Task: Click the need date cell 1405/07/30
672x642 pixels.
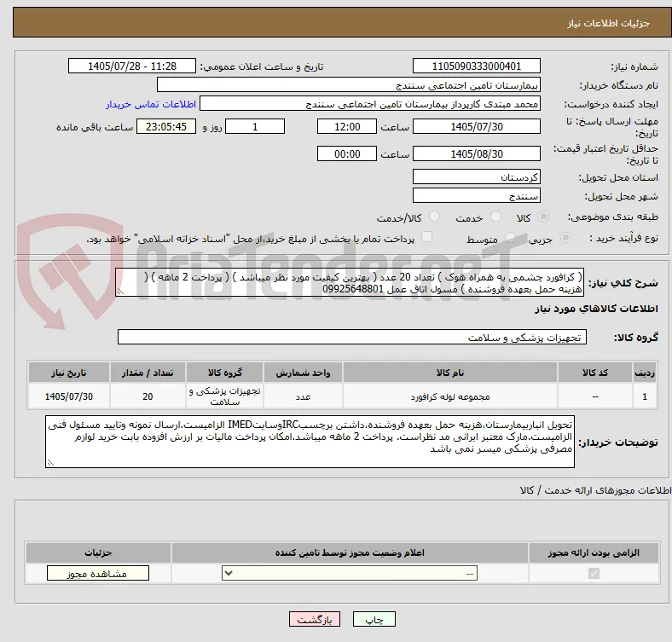Action: click(69, 396)
